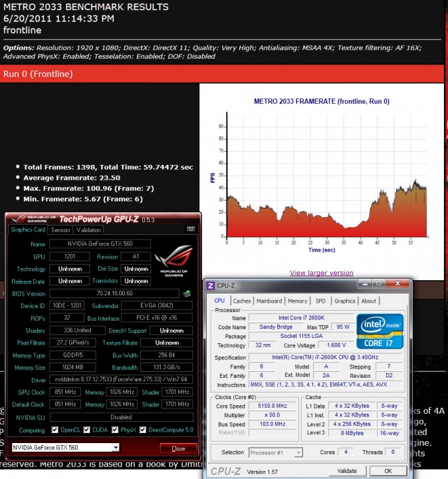Viewport: 448px width, 479px height.
Task: Toggle the OpenCL checkbox in GPU-Z
Action: point(55,430)
